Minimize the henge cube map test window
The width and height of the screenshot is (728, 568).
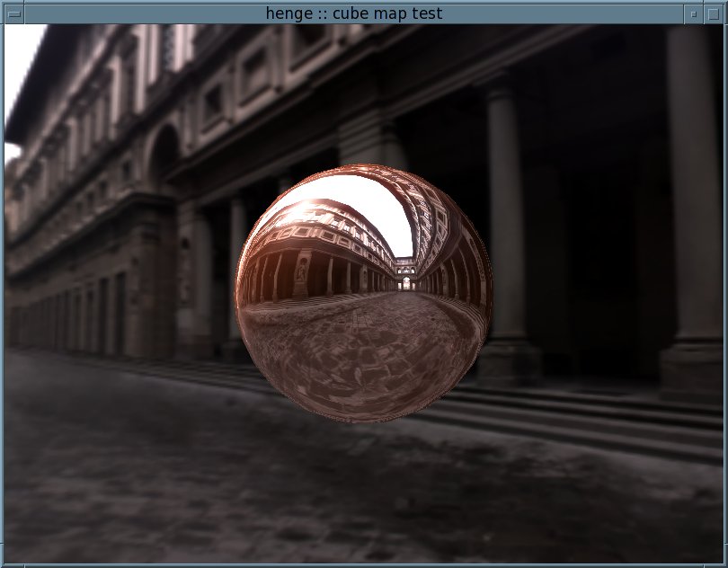tap(694, 14)
